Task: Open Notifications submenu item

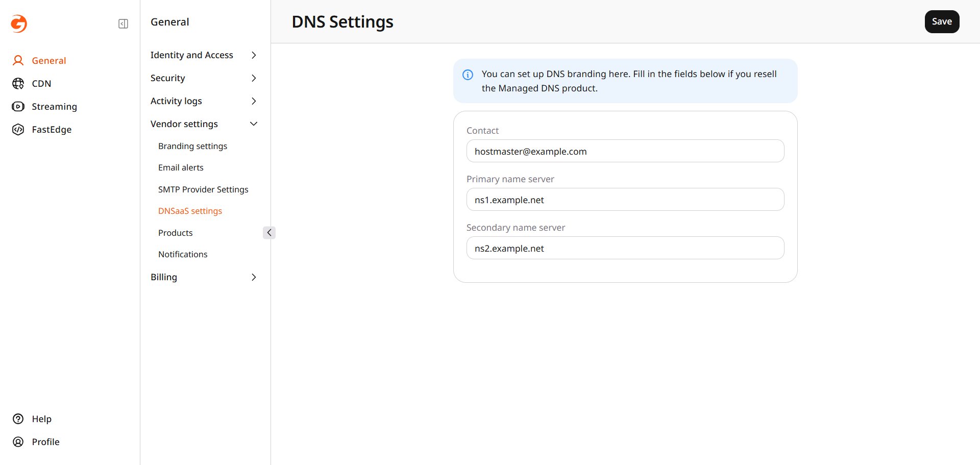Action: click(x=183, y=254)
